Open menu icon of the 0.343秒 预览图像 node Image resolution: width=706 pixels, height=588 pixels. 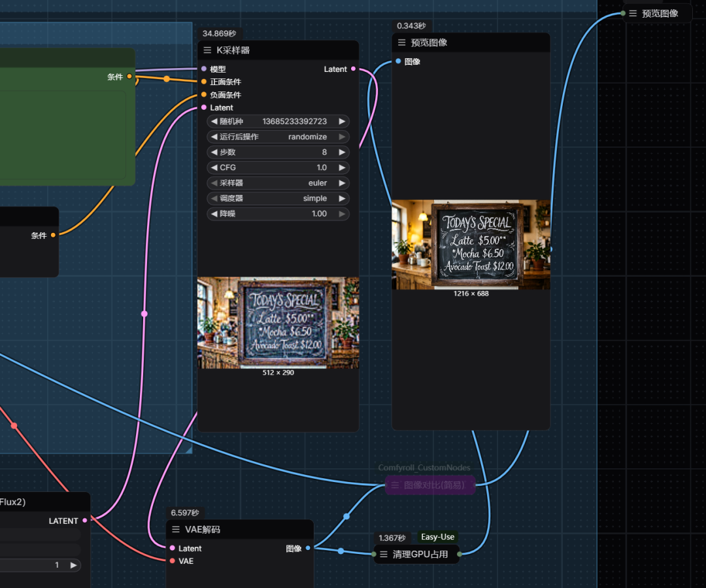click(x=401, y=43)
